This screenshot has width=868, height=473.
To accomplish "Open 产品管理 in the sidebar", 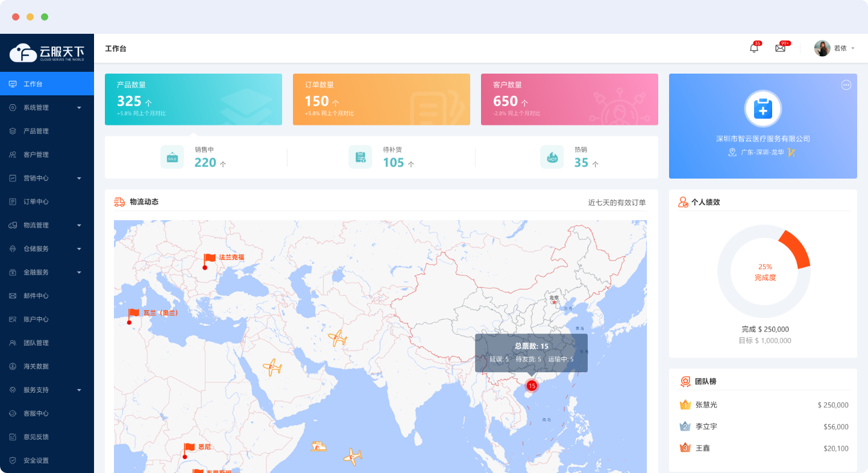I will click(x=36, y=131).
